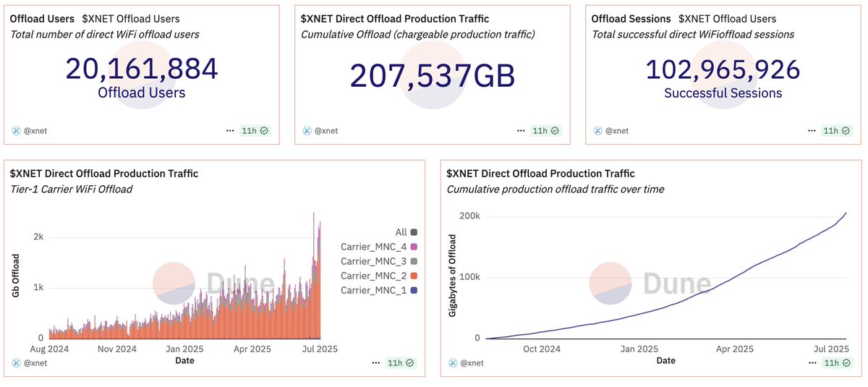Open the Offload Sessions card's three-dot menu
This screenshot has width=868, height=387.
(812, 131)
